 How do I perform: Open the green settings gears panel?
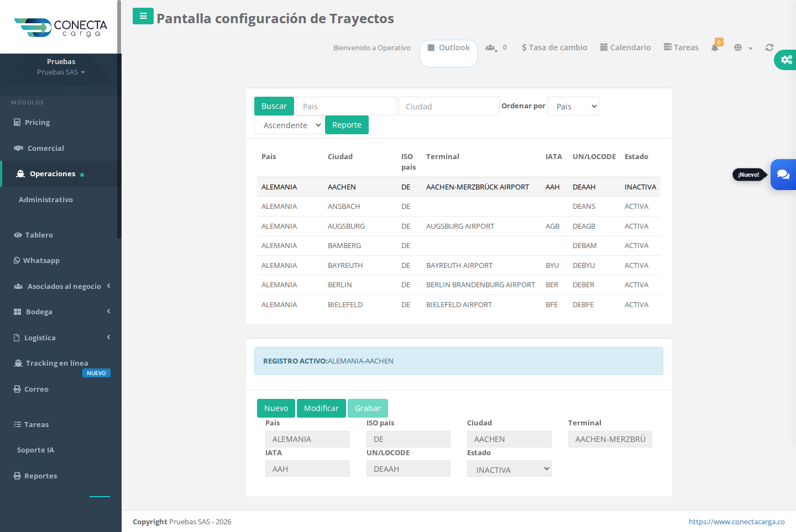(786, 60)
